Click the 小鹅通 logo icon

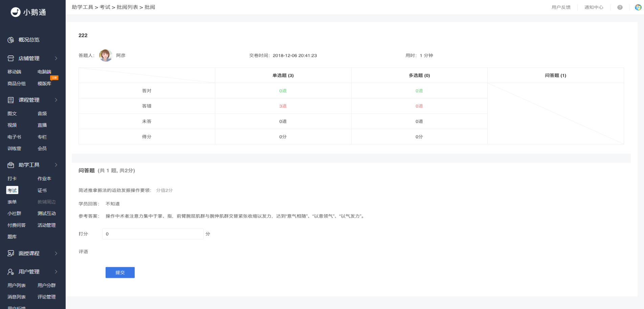click(x=16, y=12)
